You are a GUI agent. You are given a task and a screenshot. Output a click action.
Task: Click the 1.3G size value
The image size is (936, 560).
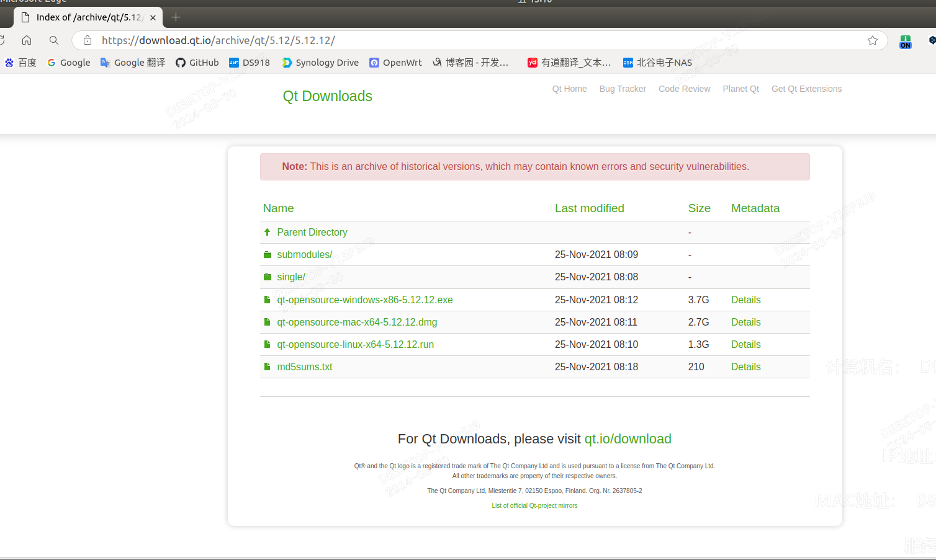[698, 344]
